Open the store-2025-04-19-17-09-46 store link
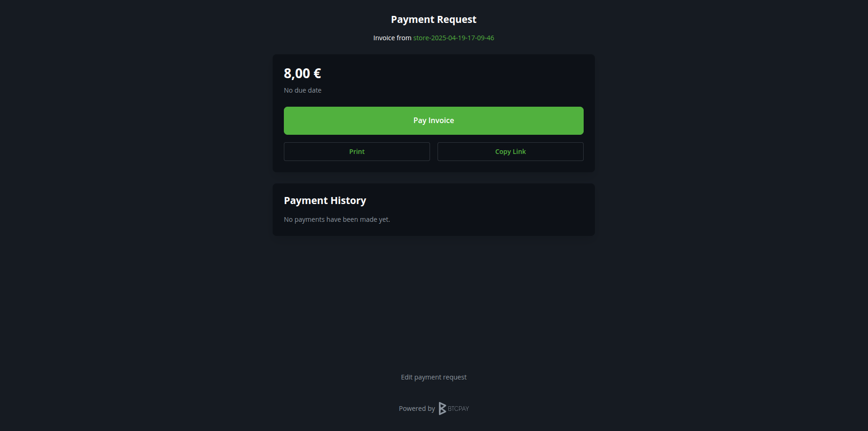868x431 pixels. 453,38
